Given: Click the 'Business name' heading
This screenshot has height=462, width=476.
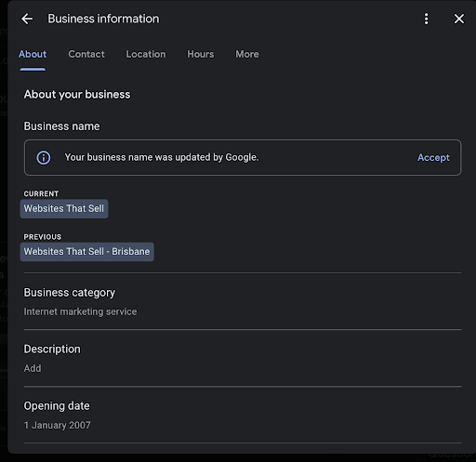Looking at the screenshot, I should click(62, 126).
